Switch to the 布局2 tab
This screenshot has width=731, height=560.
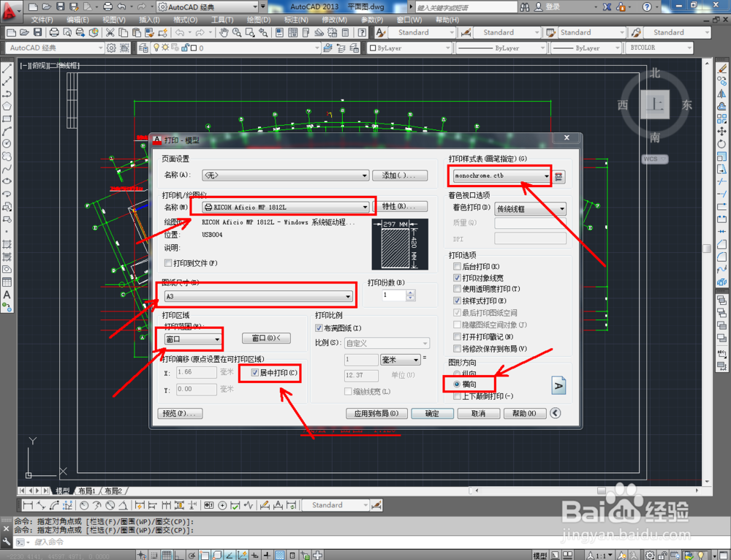click(x=113, y=491)
